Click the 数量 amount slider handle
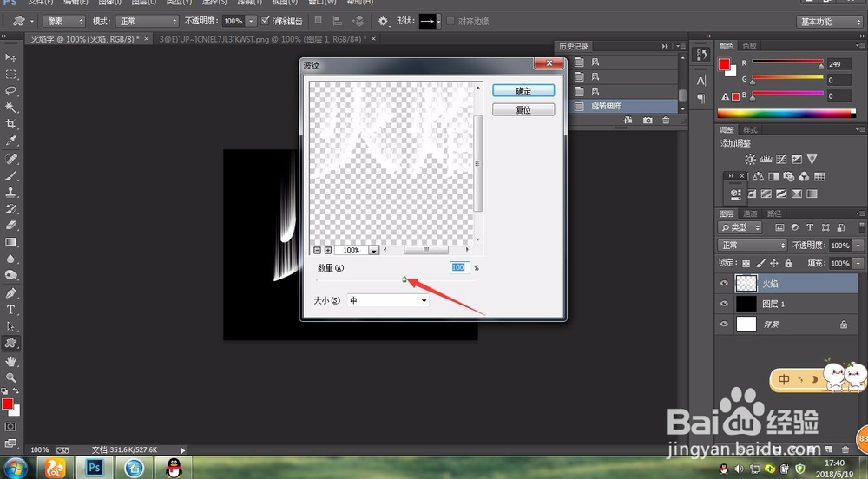This screenshot has height=479, width=868. pyautogui.click(x=404, y=279)
